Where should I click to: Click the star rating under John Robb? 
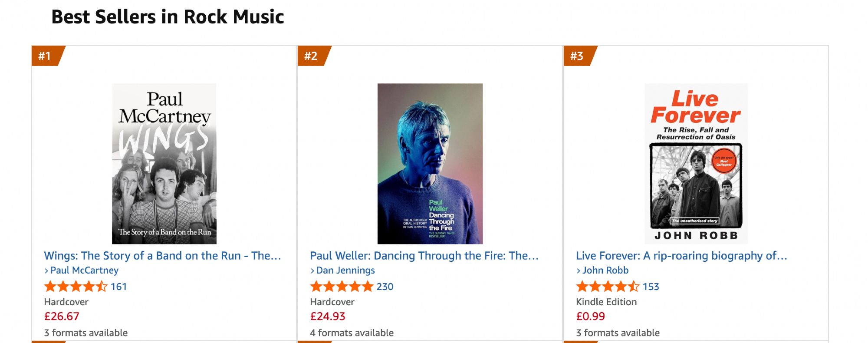tap(608, 287)
